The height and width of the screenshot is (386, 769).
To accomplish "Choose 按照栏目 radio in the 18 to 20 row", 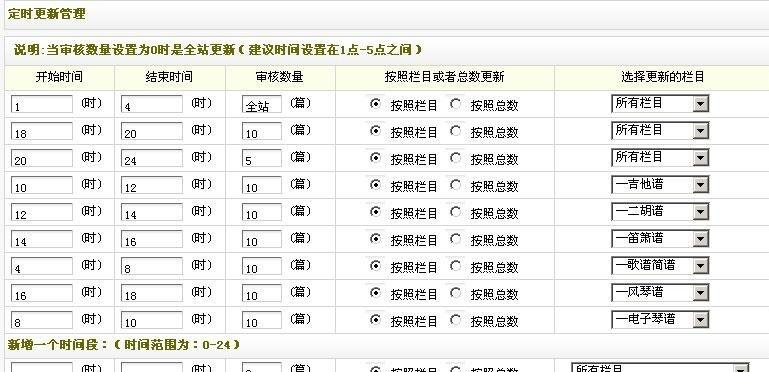I will 375,130.
